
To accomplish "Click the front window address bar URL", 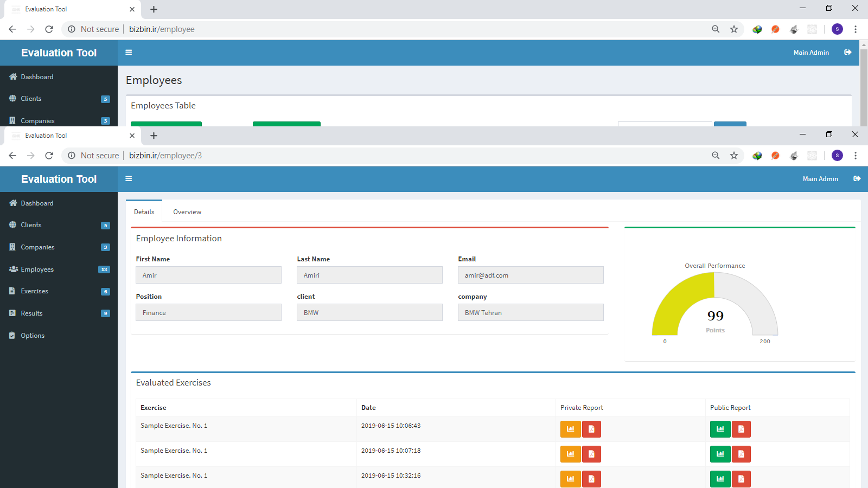I will click(x=165, y=156).
